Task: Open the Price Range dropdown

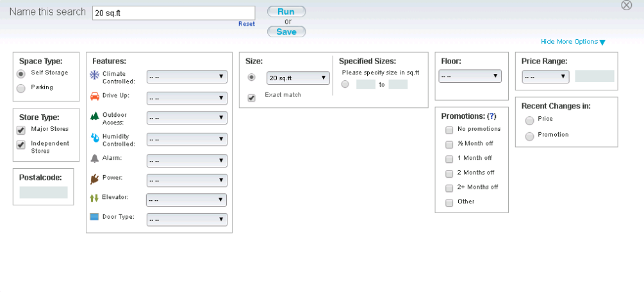Action: [545, 76]
